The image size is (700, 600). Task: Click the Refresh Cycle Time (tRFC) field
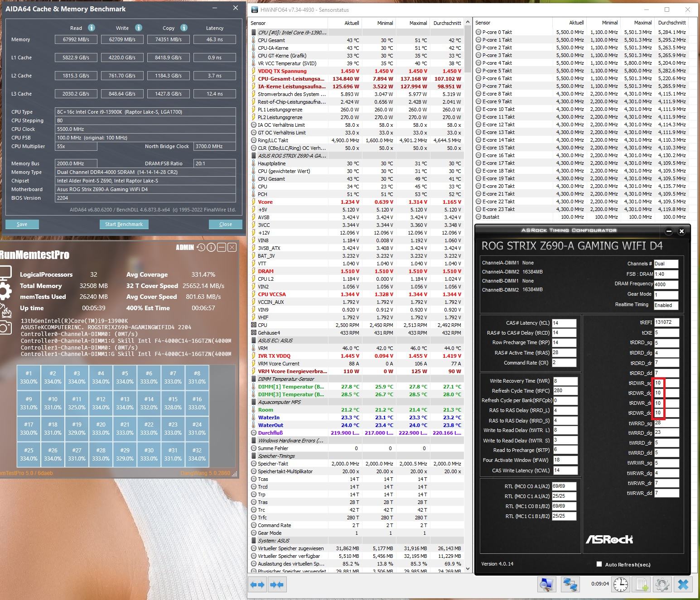tap(565, 390)
